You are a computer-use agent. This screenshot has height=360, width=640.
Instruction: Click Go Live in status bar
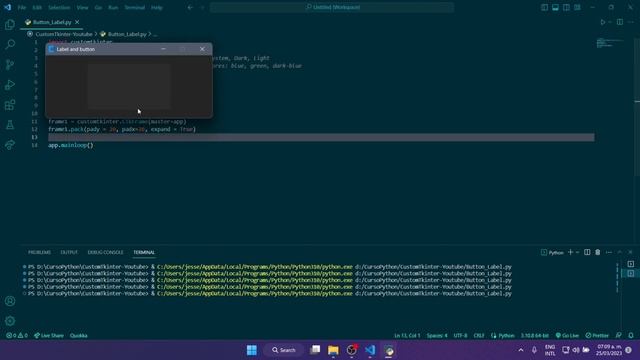pyautogui.click(x=567, y=336)
